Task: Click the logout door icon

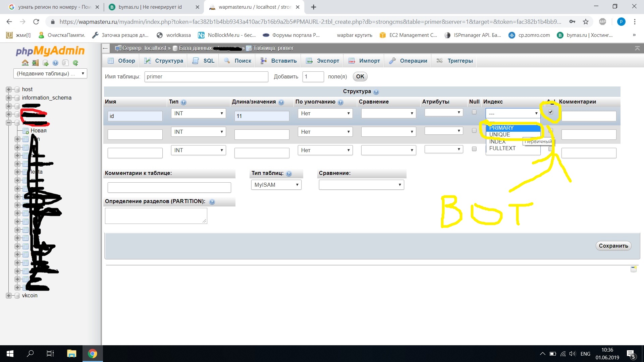Action: coord(35,63)
